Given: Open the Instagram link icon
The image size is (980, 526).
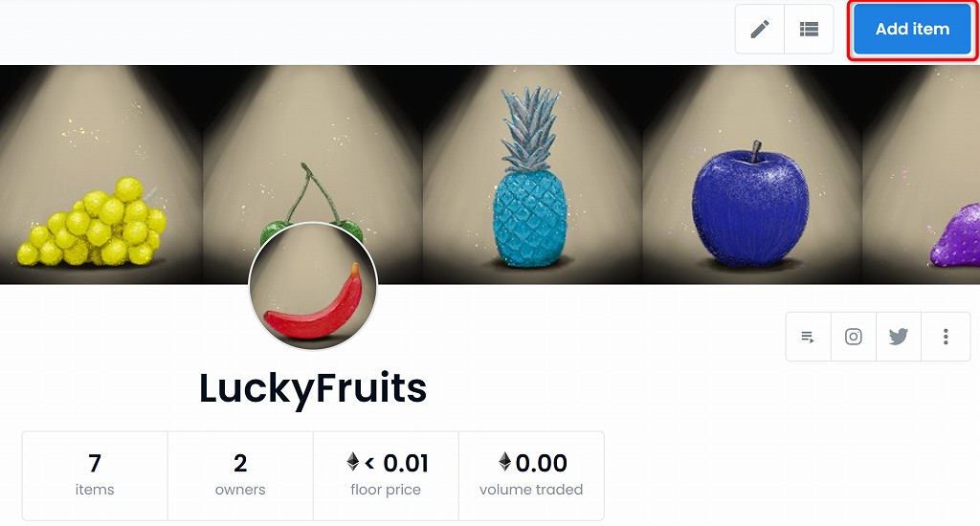Looking at the screenshot, I should (x=854, y=337).
